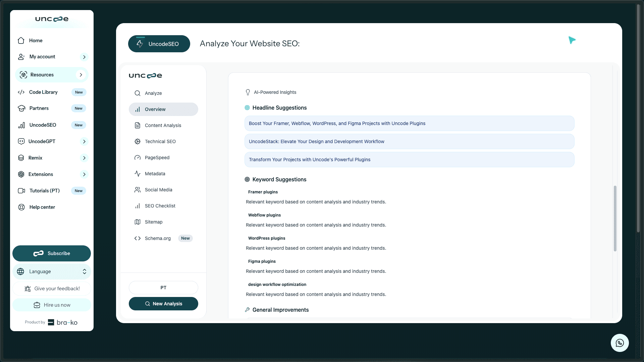Click the Resources icon in sidebar
This screenshot has width=644, height=362.
coord(23,75)
